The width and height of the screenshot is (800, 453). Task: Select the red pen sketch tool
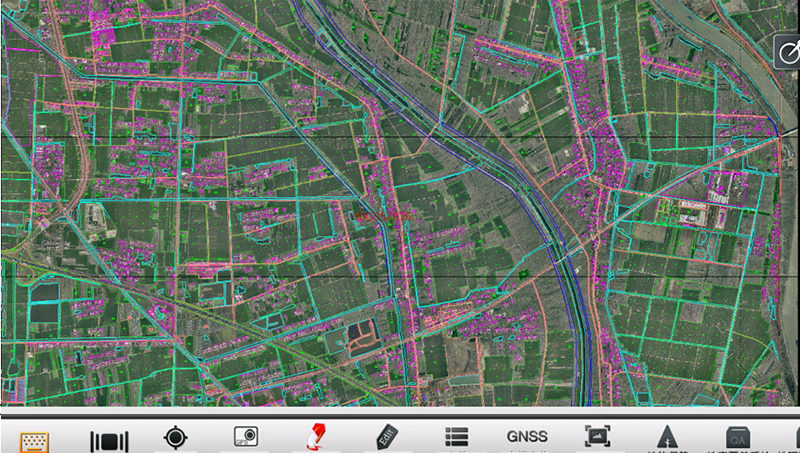[317, 437]
